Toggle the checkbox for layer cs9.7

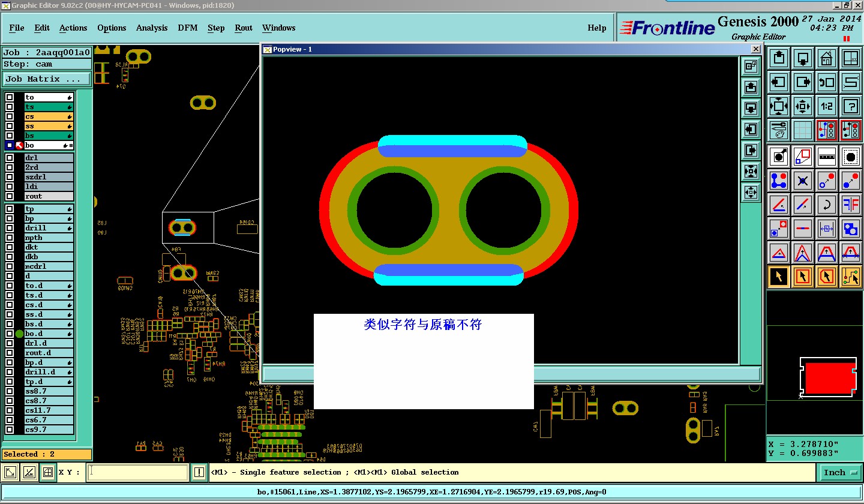coord(10,430)
